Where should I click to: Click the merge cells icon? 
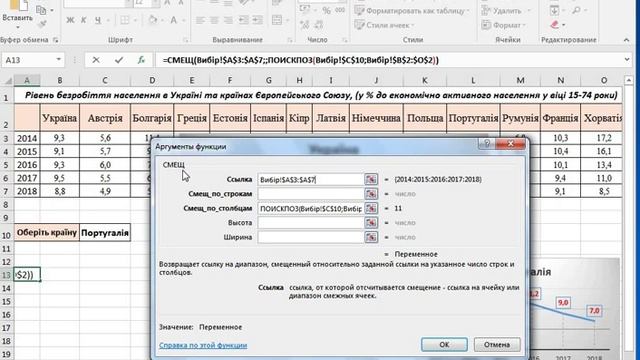[277, 20]
